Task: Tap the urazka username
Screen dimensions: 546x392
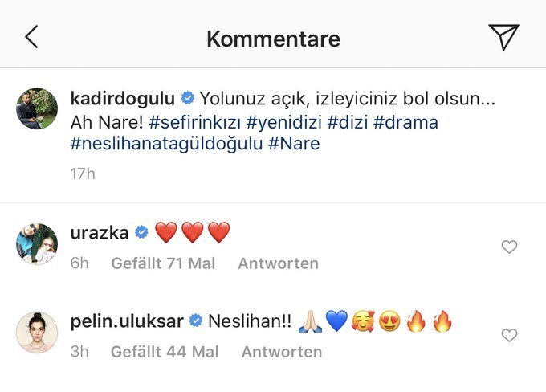Action: coord(100,232)
